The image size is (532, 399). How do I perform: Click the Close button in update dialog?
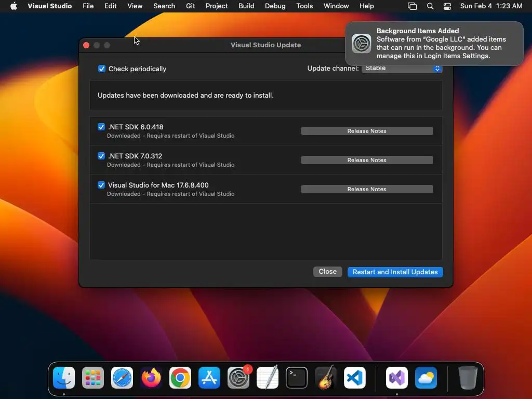(x=327, y=271)
